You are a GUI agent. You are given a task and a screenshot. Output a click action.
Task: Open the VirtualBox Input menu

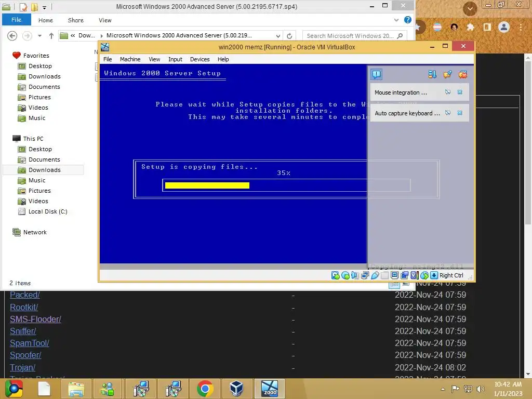tap(175, 59)
